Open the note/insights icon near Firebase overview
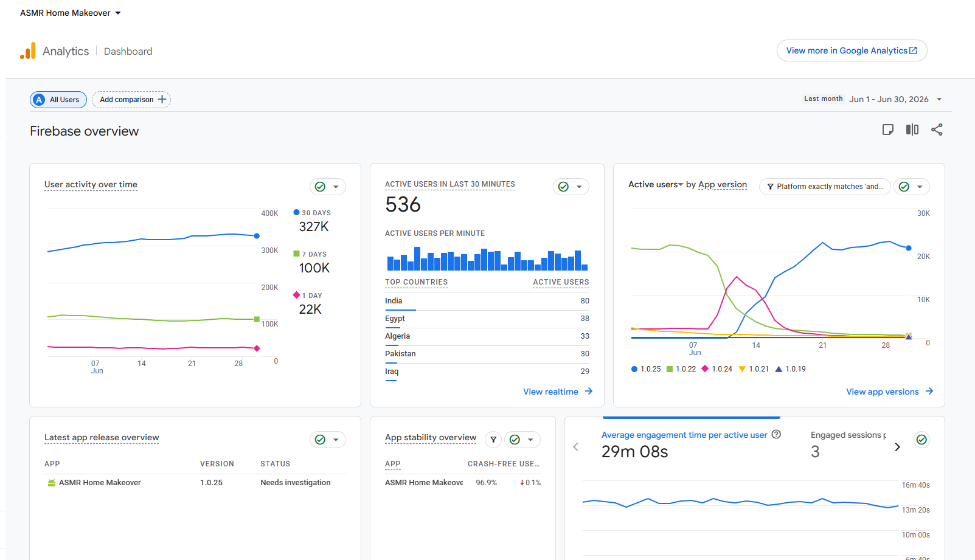The image size is (975, 560). pyautogui.click(x=888, y=130)
